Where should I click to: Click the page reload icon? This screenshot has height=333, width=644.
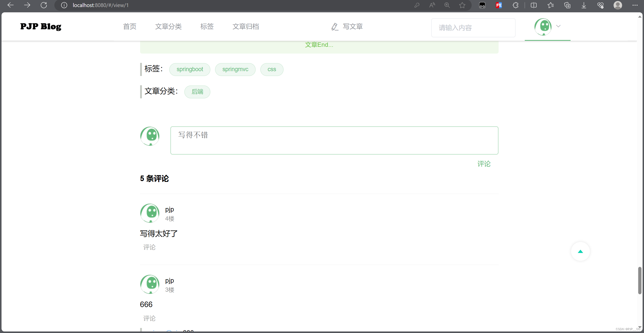coord(44,5)
